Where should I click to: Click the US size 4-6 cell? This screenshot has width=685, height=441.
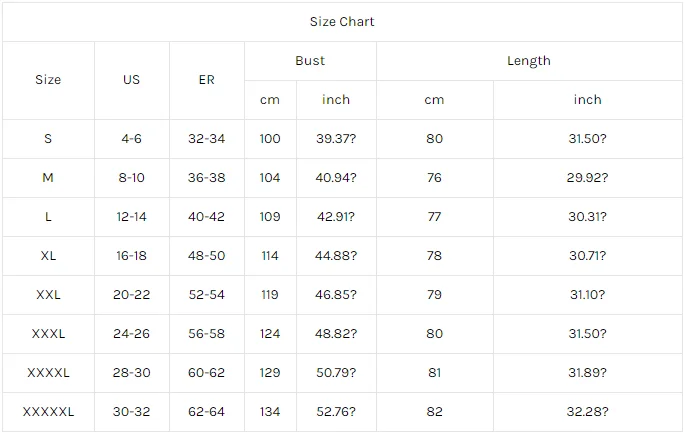(x=131, y=139)
